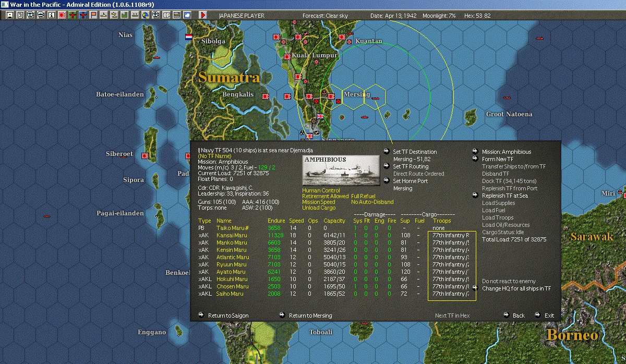Screen dimensions: 626x364
Task: Toggle Human Control setting
Action: [321, 190]
